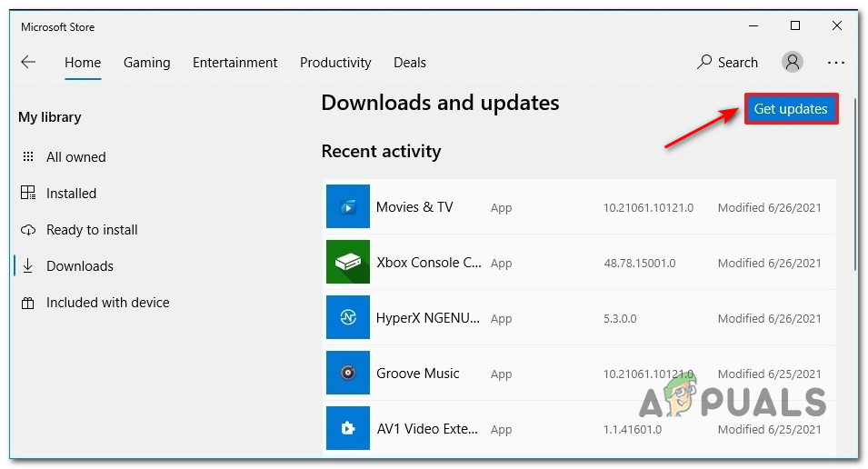The height and width of the screenshot is (469, 868).
Task: Open the Productivity tab
Action: pyautogui.click(x=335, y=63)
